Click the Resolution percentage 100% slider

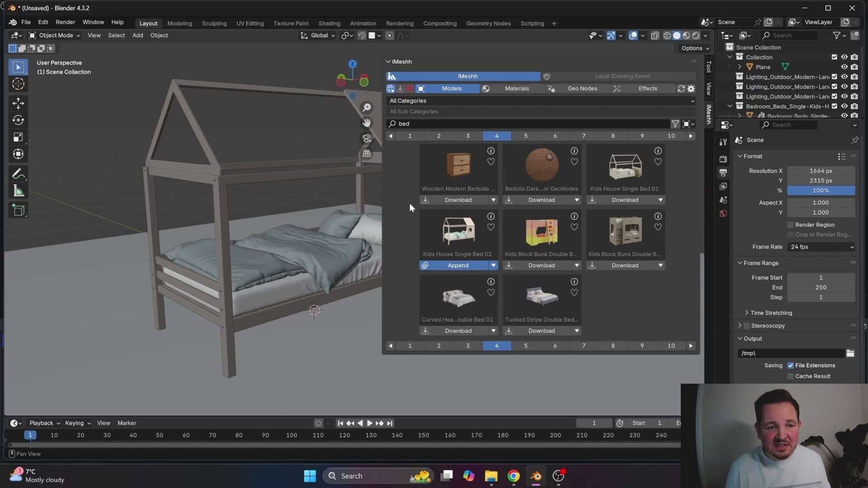pyautogui.click(x=821, y=191)
